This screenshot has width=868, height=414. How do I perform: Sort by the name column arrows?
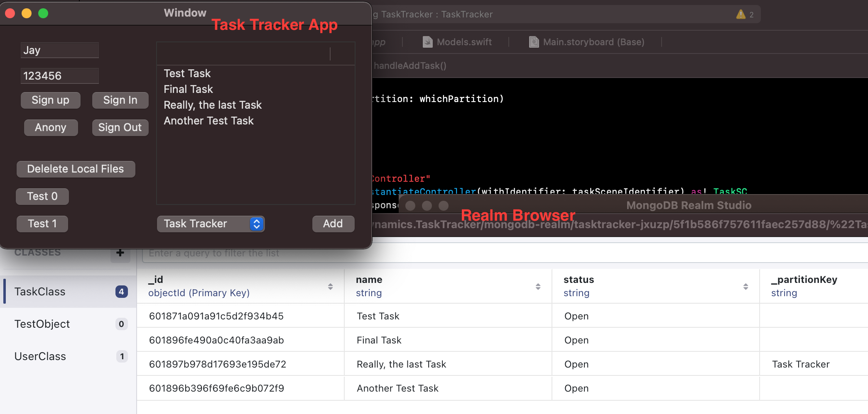point(538,286)
